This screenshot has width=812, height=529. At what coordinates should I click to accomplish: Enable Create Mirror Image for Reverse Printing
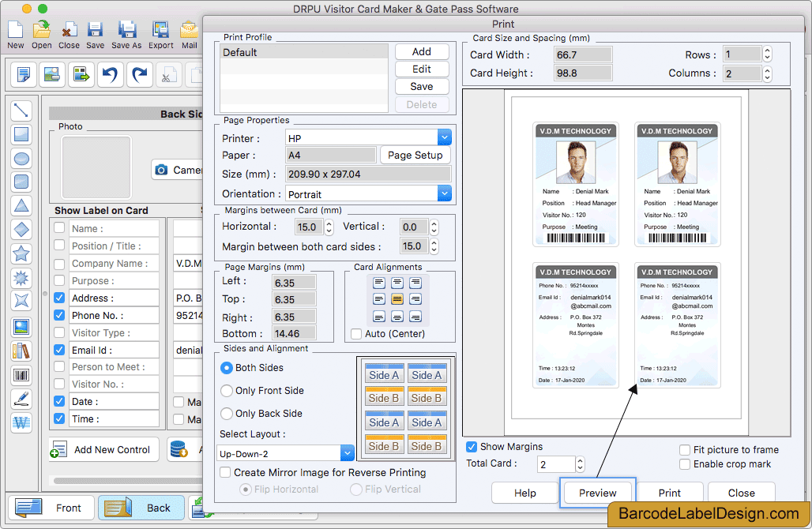(225, 472)
